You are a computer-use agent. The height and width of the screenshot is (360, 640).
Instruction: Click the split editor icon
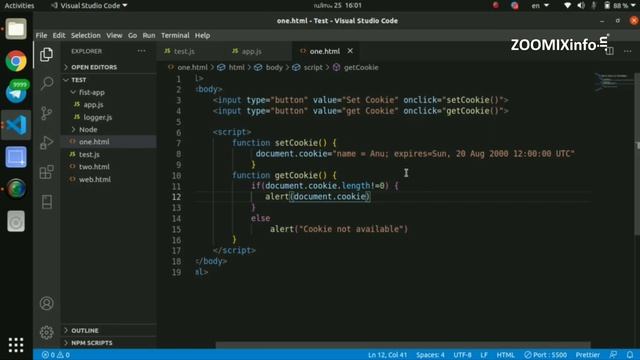tap(609, 51)
